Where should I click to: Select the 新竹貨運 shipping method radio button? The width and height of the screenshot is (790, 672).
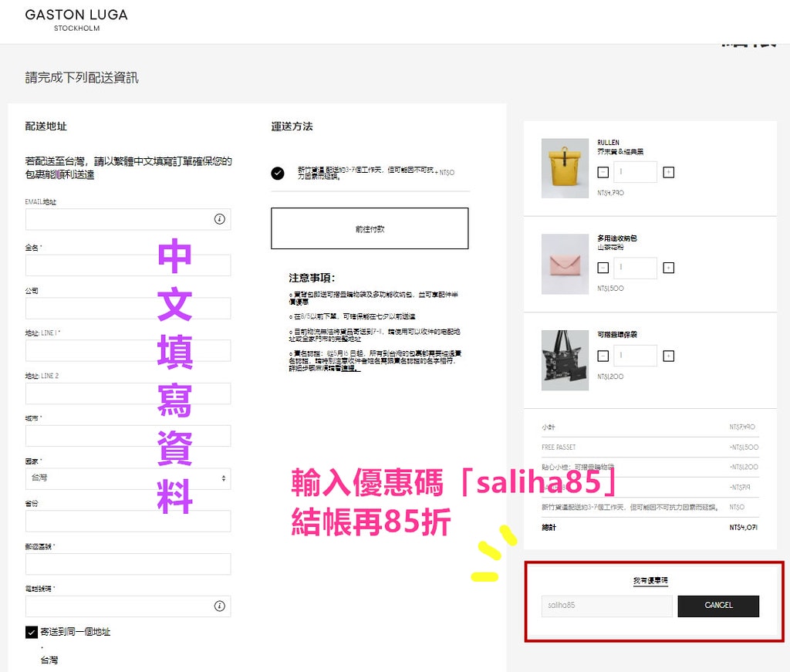pyautogui.click(x=278, y=174)
